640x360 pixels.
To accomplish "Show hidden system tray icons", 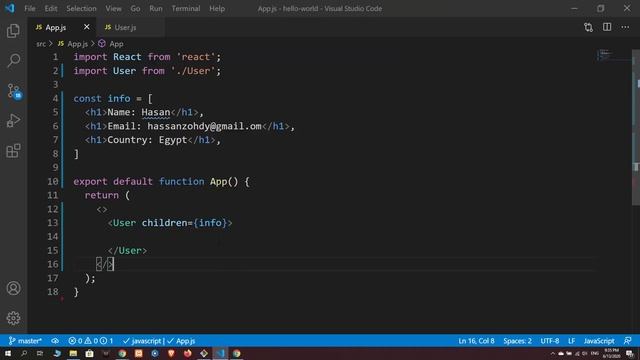I will (553, 354).
